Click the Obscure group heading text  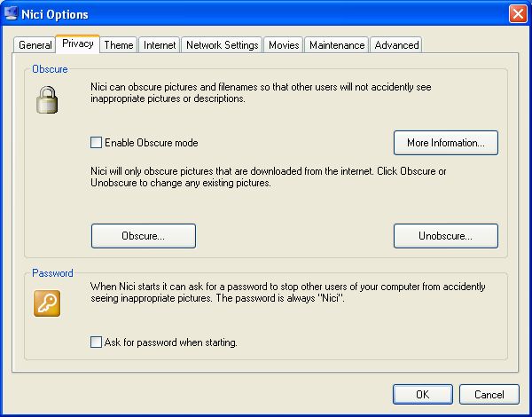(50, 69)
